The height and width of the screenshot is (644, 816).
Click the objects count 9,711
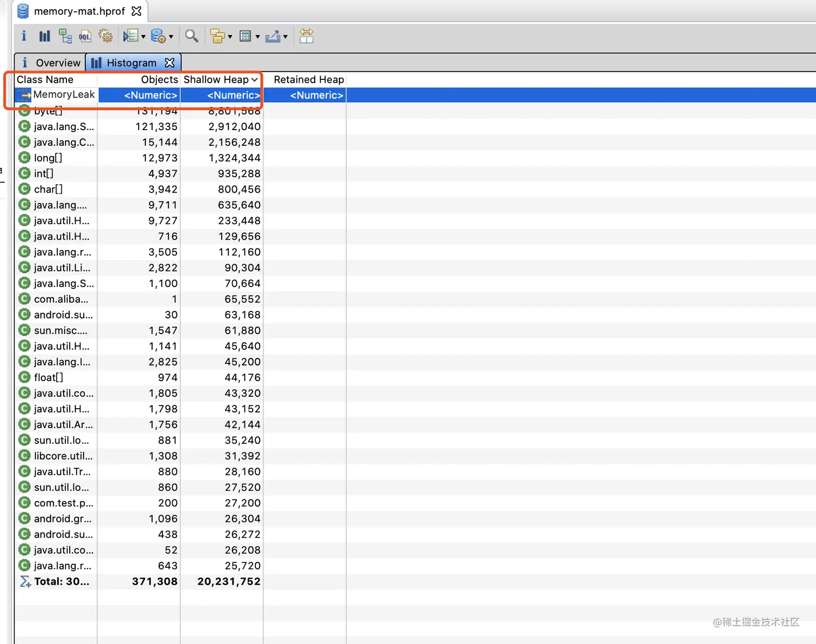pyautogui.click(x=163, y=205)
